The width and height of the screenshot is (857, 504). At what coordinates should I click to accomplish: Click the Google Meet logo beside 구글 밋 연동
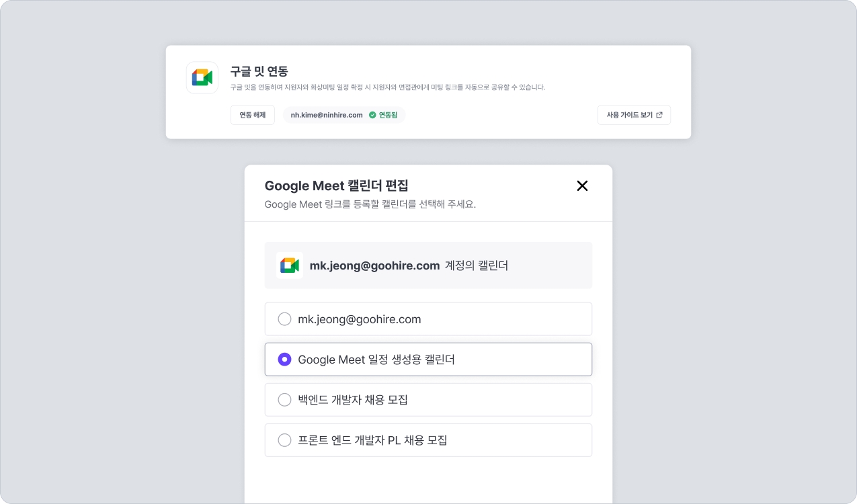pos(202,78)
